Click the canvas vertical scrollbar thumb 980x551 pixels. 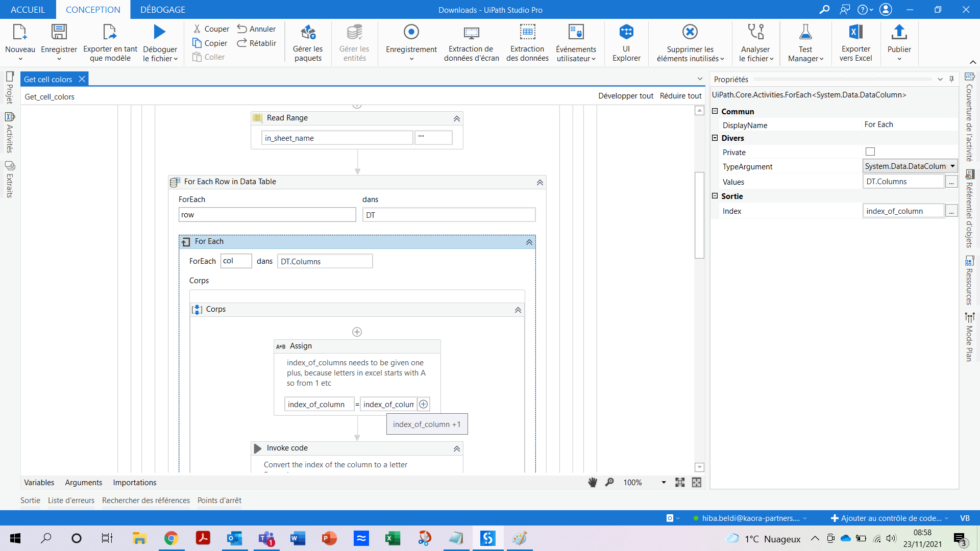(700, 215)
